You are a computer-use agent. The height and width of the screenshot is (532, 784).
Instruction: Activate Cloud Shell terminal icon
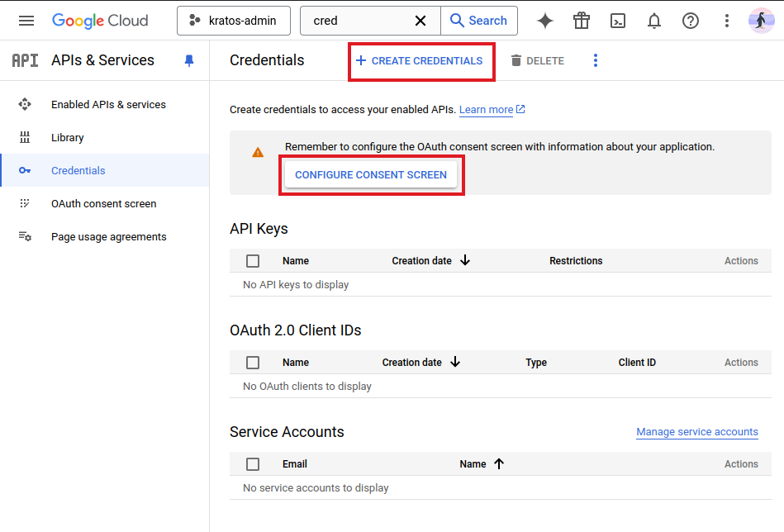618,21
